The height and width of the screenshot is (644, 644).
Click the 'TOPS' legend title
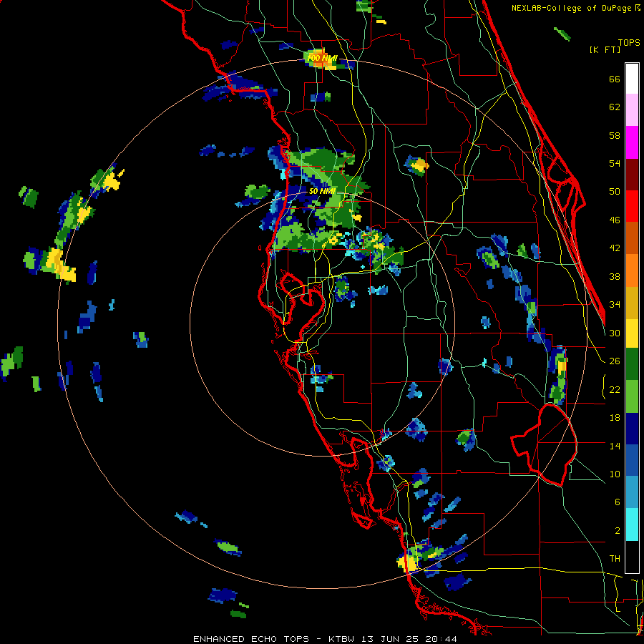pos(629,42)
